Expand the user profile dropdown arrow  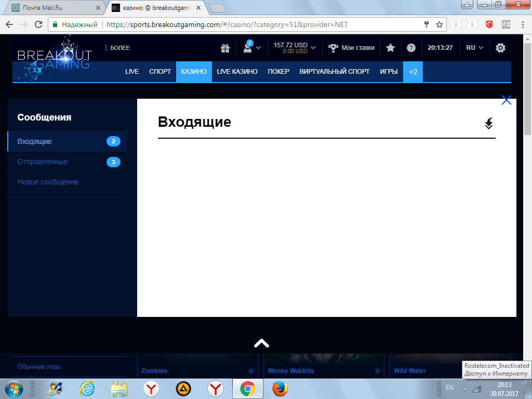[x=259, y=48]
